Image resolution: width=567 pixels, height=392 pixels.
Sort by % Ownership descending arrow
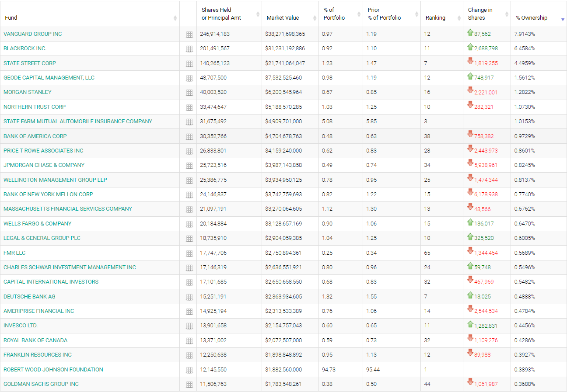click(x=563, y=19)
